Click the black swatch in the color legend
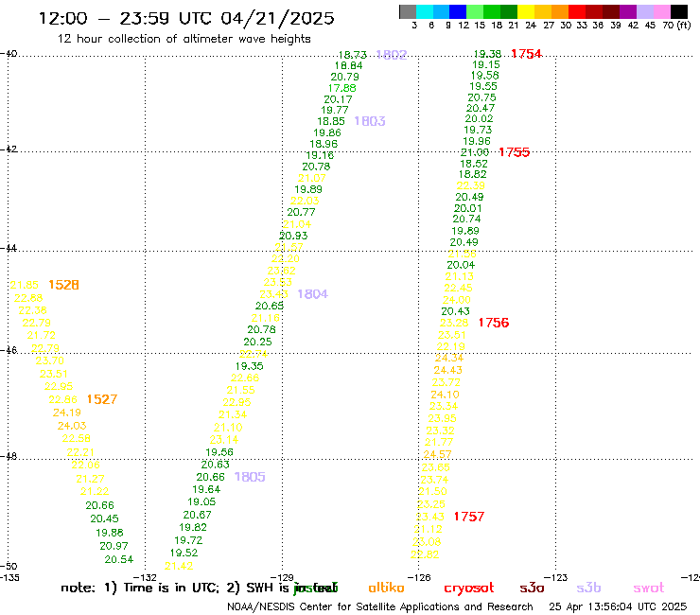700x615 pixels. point(678,11)
